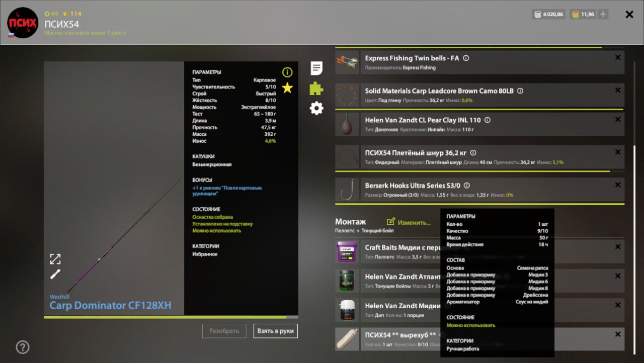
Task: Remove Helen Van Zandt Мидии dip
Action: point(618,305)
